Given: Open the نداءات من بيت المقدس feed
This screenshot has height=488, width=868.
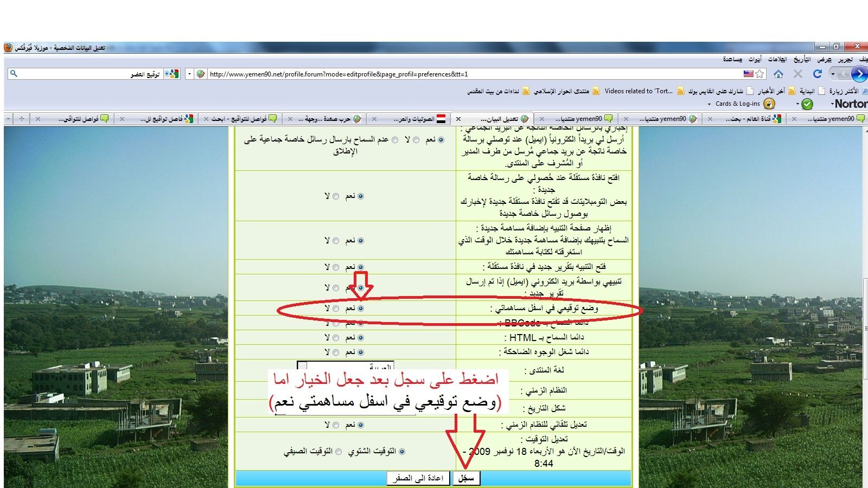Looking at the screenshot, I should point(498,91).
